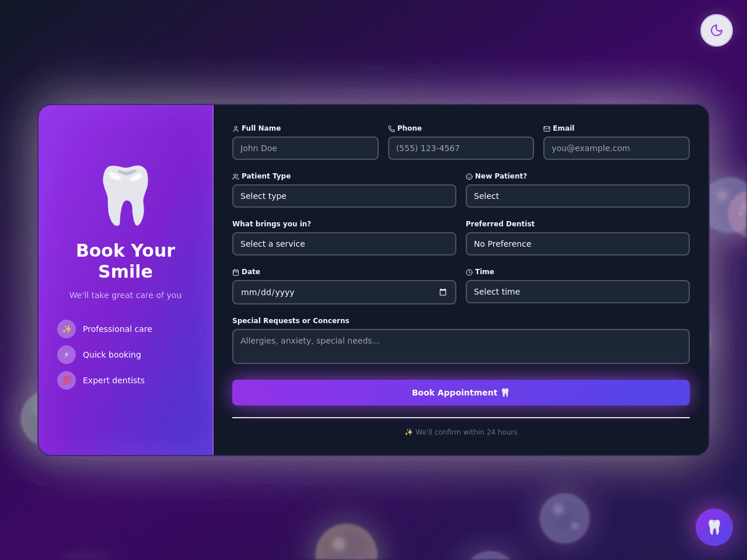Click the mm/dd/yyyy date field

click(x=344, y=292)
